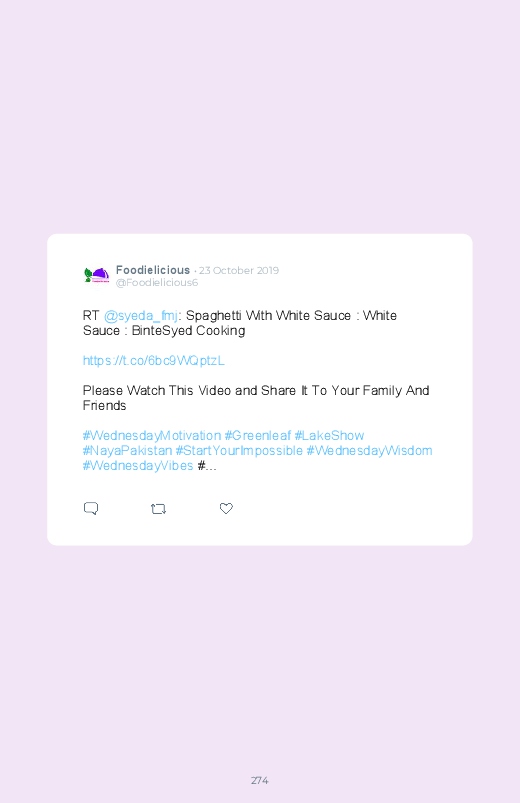The width and height of the screenshot is (520, 803).
Task: Click the @Foodielicious6 handle
Action: coord(157,283)
